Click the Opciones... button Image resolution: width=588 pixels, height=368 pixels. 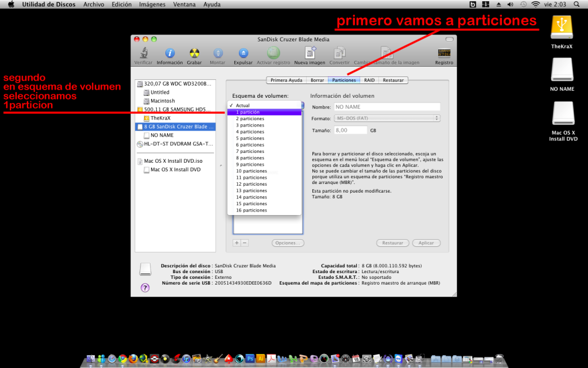click(x=288, y=243)
